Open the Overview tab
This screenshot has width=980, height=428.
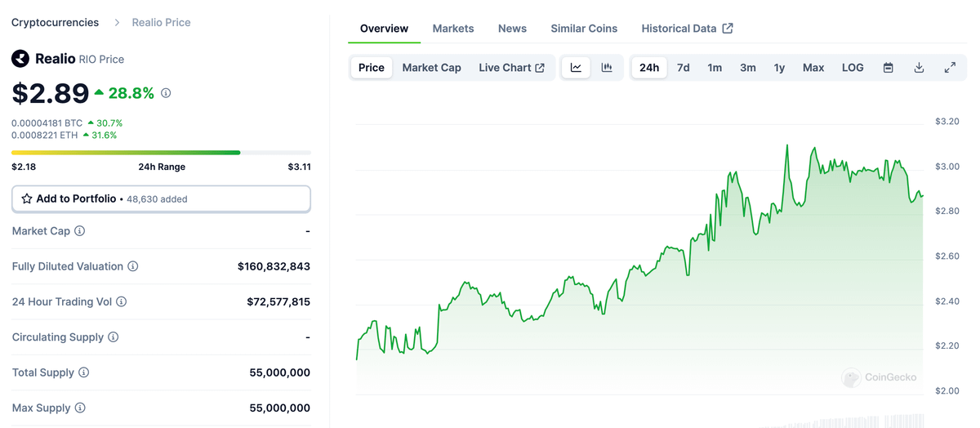pyautogui.click(x=384, y=29)
